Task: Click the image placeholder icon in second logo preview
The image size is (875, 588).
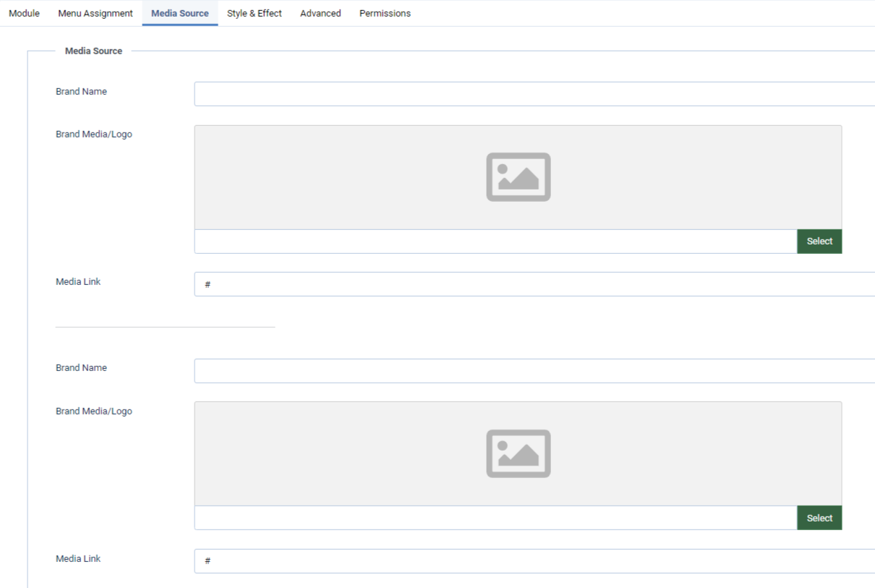Action: pyautogui.click(x=518, y=454)
